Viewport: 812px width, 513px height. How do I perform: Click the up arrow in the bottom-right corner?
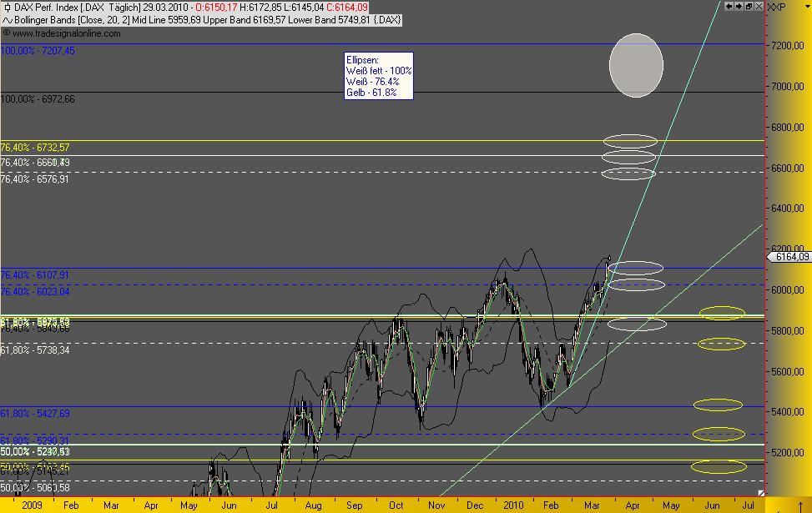pyautogui.click(x=800, y=505)
